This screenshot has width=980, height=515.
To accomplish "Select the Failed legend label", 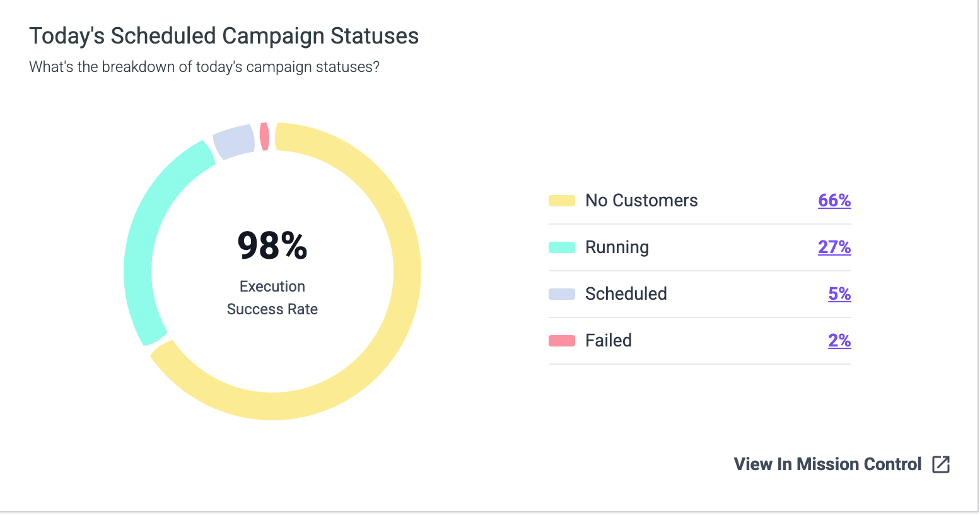I will (608, 341).
